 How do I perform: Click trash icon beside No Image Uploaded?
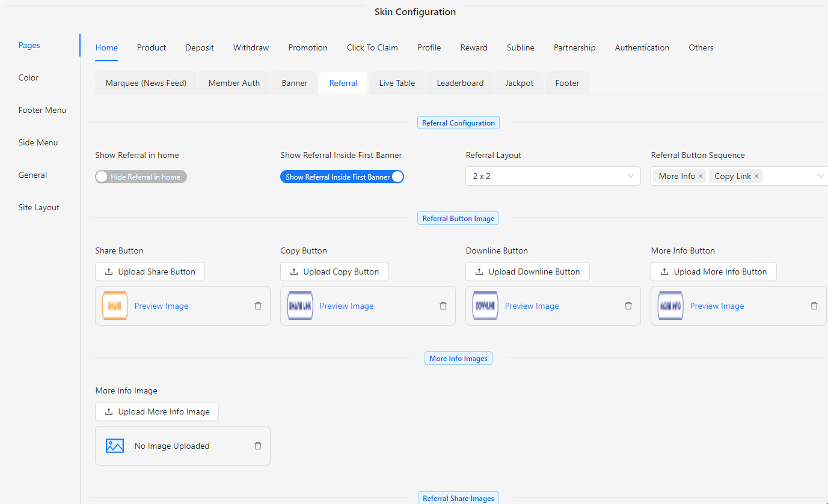tap(258, 446)
